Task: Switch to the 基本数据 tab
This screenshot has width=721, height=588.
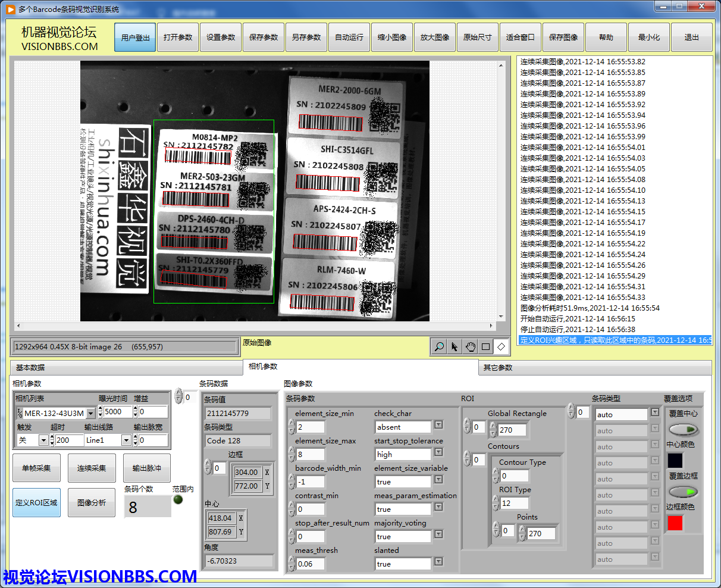Action: tap(30, 368)
